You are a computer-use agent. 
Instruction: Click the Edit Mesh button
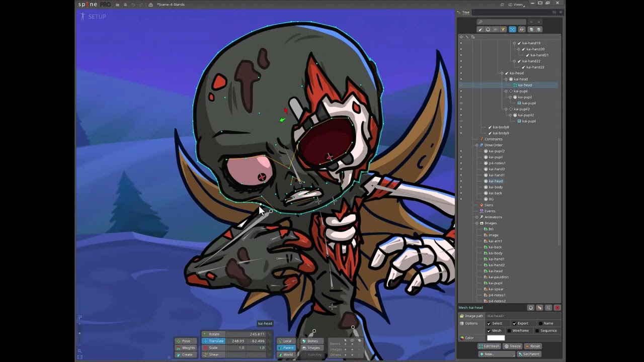coord(489,346)
